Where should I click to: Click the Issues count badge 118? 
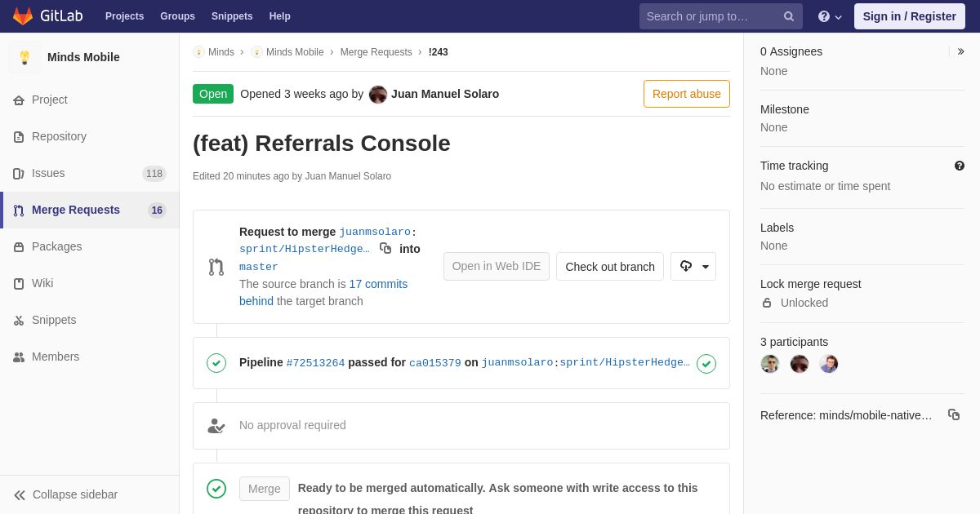point(154,173)
